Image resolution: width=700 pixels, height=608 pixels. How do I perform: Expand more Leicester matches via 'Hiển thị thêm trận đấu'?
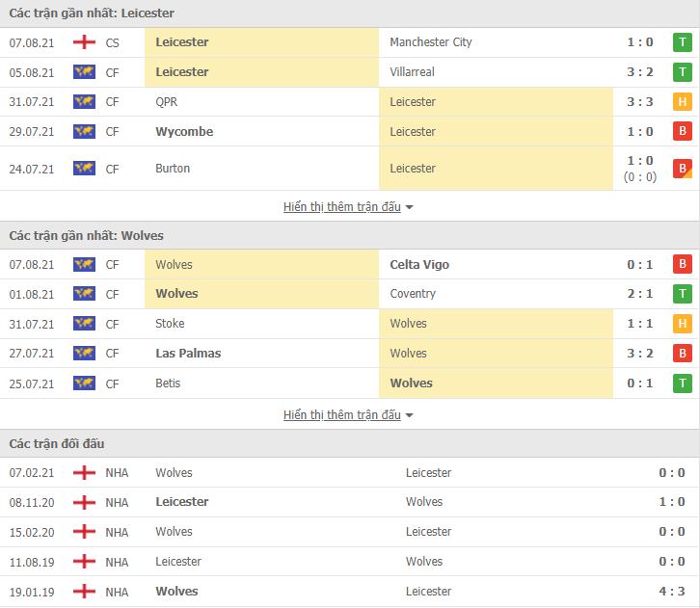tap(342, 207)
